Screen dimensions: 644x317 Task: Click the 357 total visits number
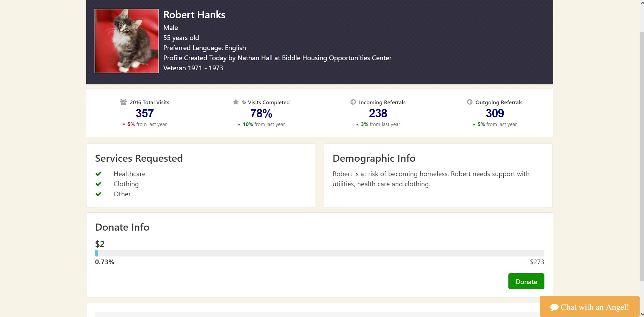pyautogui.click(x=145, y=113)
